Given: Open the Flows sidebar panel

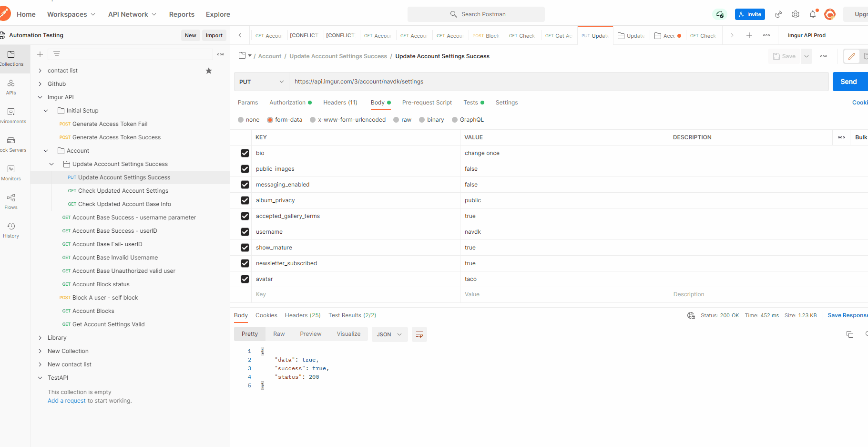Looking at the screenshot, I should click(11, 202).
